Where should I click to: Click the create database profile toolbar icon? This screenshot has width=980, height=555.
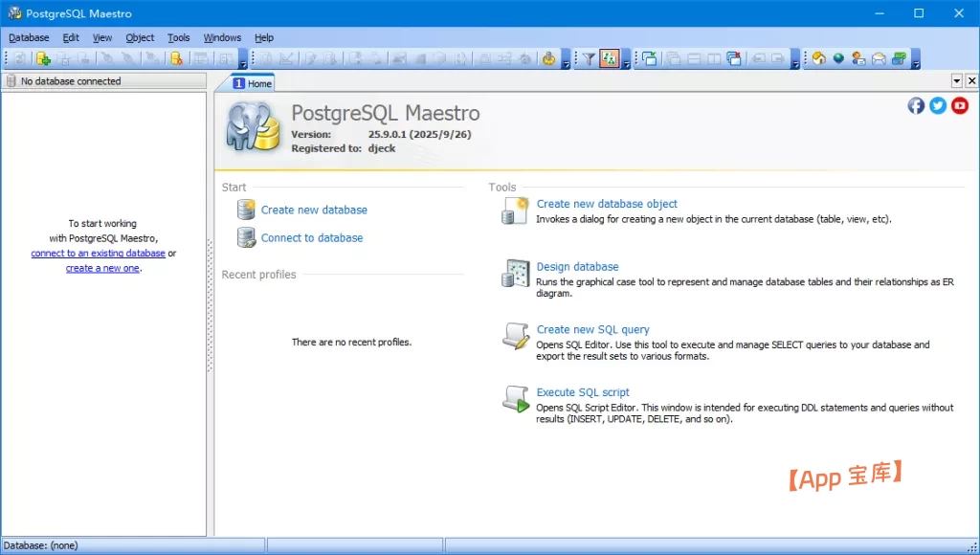[43, 58]
